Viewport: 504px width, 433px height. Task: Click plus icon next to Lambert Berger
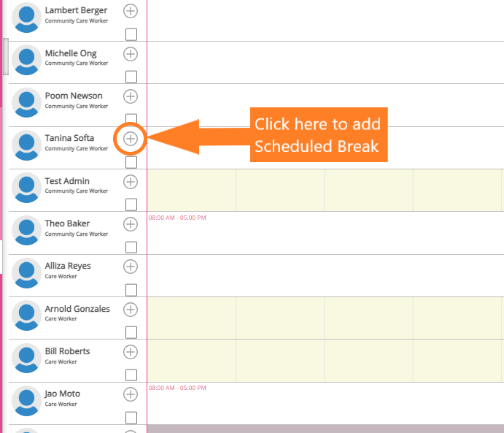[x=131, y=11]
